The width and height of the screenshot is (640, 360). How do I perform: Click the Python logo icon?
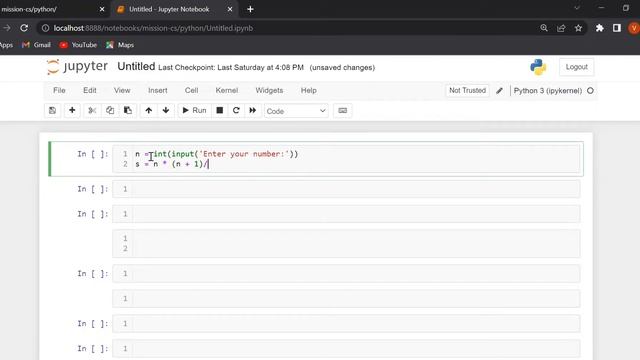(x=538, y=67)
